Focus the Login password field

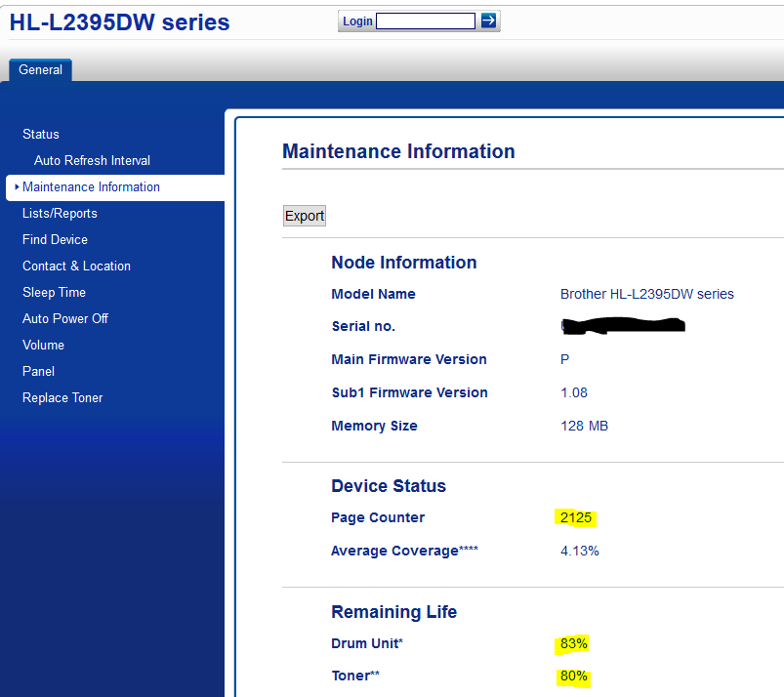(x=426, y=21)
